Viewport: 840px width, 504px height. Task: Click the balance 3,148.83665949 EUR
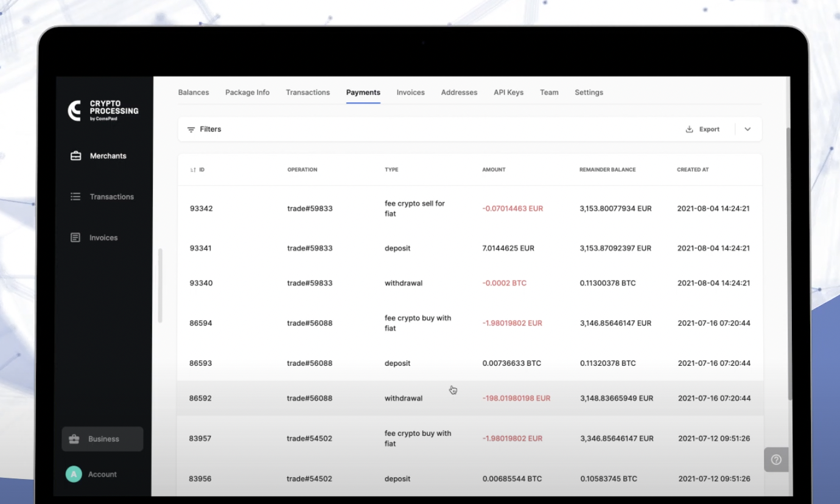coord(617,398)
